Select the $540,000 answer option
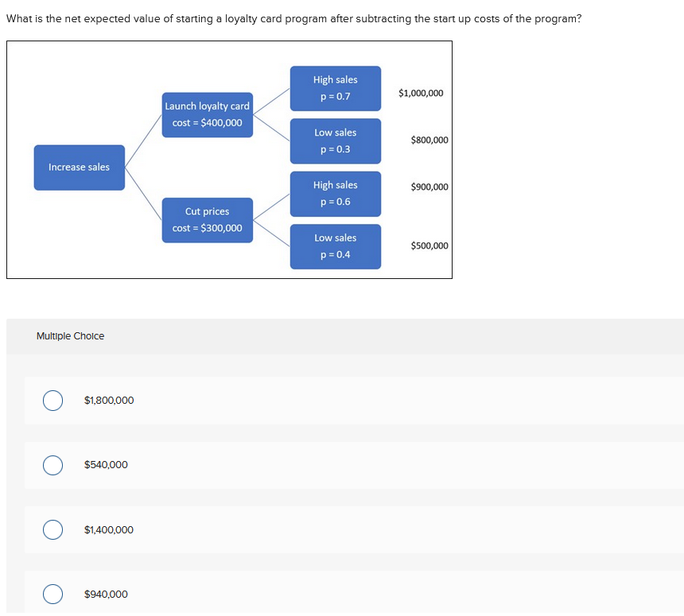 click(x=53, y=465)
